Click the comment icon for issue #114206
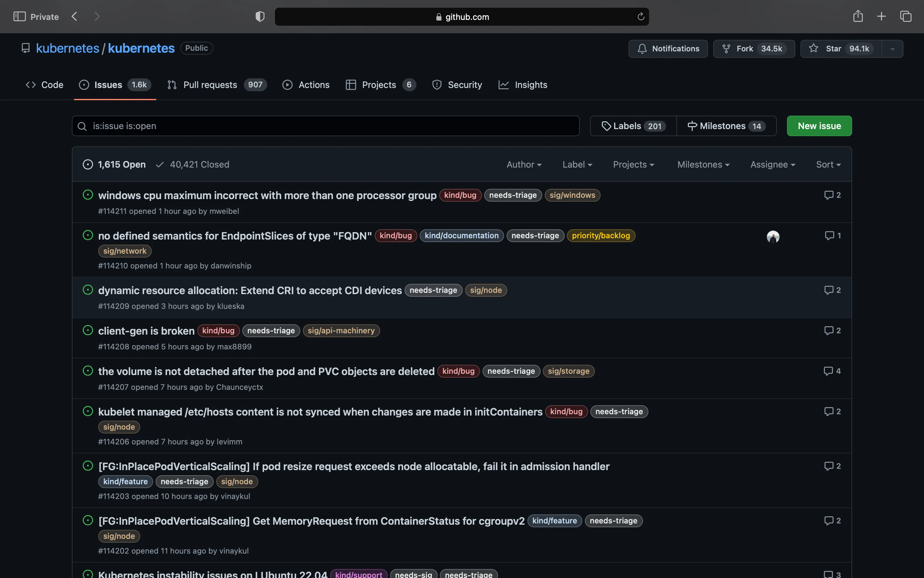 tap(828, 412)
